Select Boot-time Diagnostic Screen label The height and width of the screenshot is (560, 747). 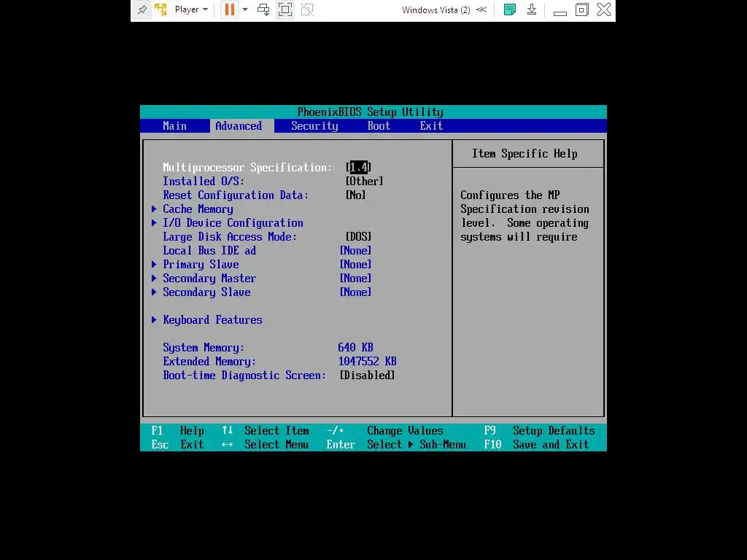(x=244, y=376)
